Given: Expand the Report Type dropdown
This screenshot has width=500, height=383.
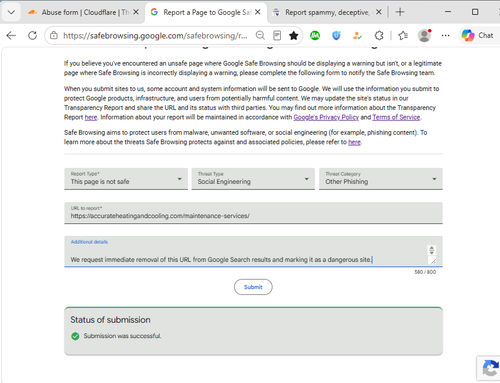Looking at the screenshot, I should 126,179.
